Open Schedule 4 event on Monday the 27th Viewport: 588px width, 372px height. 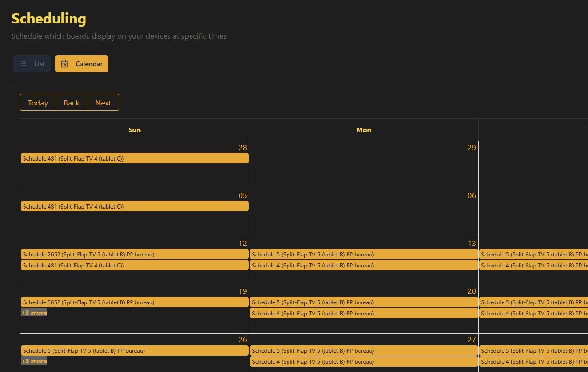(363, 362)
